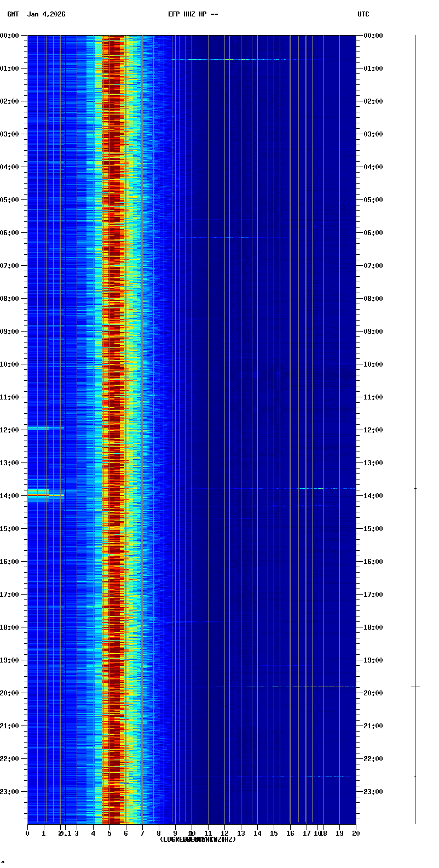Click the amplitude tick mark right of 20:00

(415, 687)
